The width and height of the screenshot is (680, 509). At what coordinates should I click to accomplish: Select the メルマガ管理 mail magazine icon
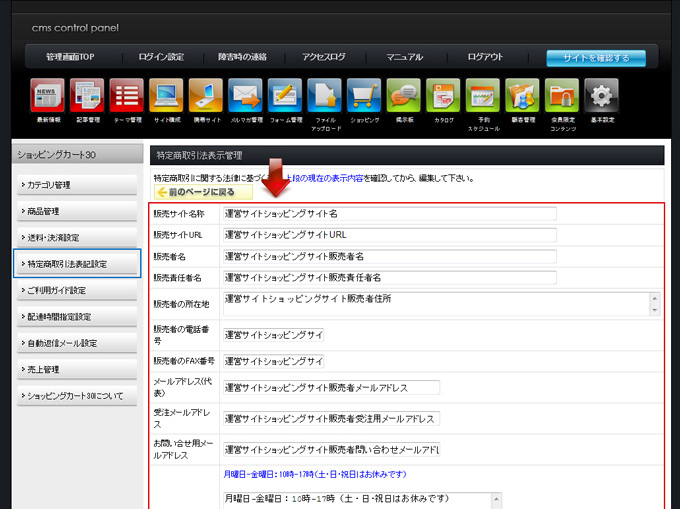click(x=245, y=96)
